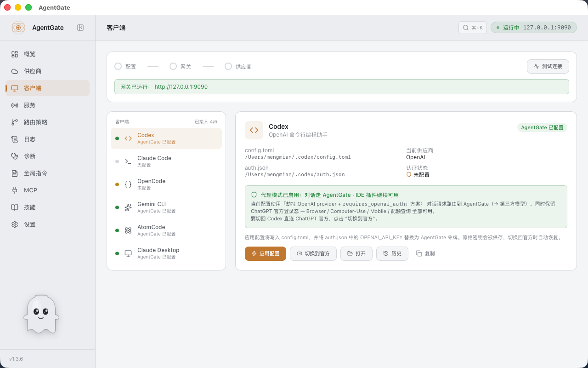Click the 复制 copy button
The height and width of the screenshot is (368, 588).
pos(425,253)
